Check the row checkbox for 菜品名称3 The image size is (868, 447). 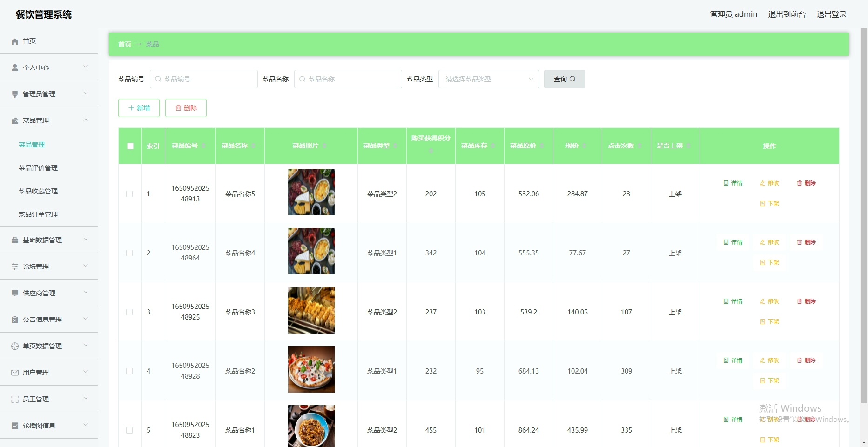click(x=129, y=312)
